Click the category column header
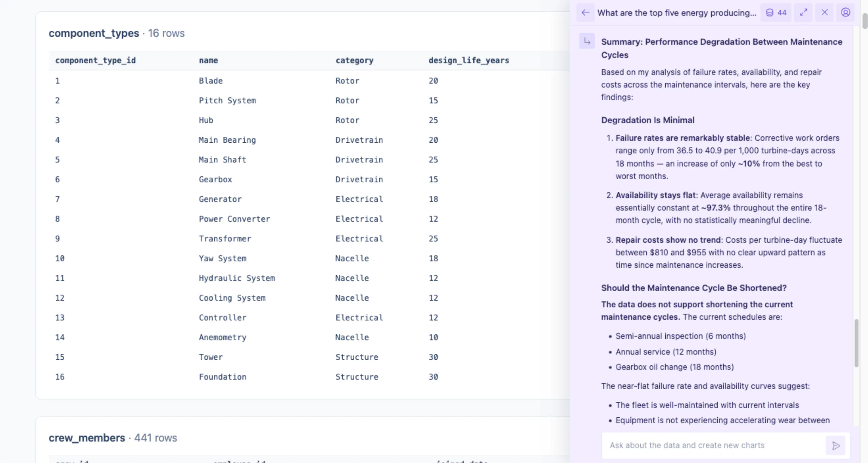The image size is (868, 463). pos(354,60)
